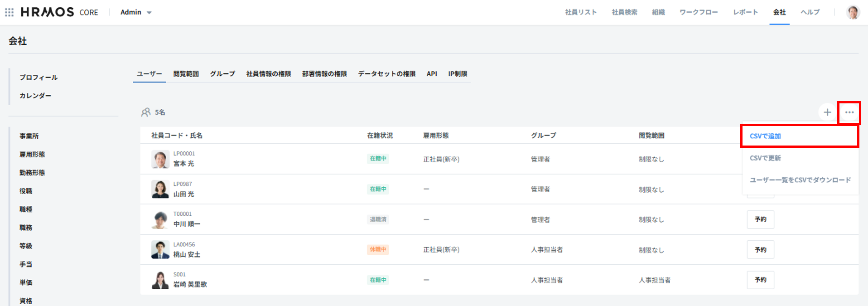Viewport: 868px width, 306px height.
Task: Select カレンダー in the sidebar
Action: 35,96
